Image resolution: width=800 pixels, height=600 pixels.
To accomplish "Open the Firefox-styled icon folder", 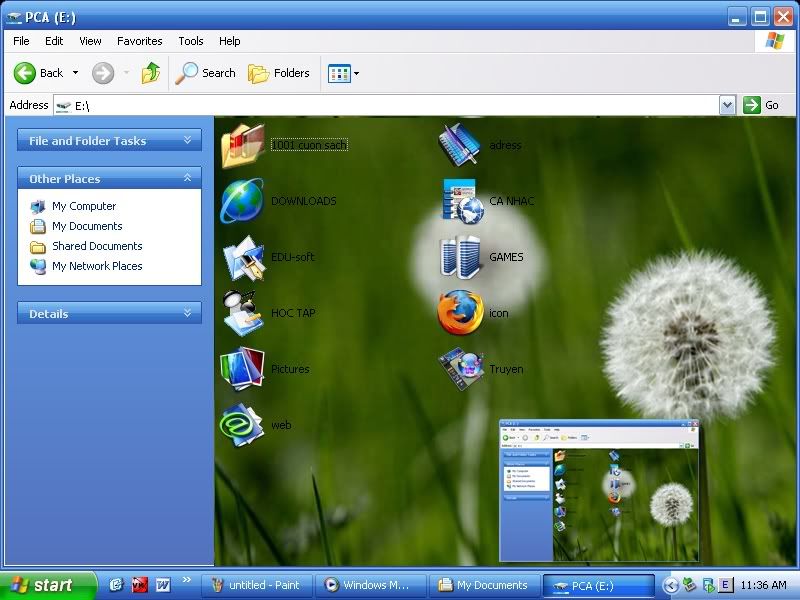I will 461,313.
